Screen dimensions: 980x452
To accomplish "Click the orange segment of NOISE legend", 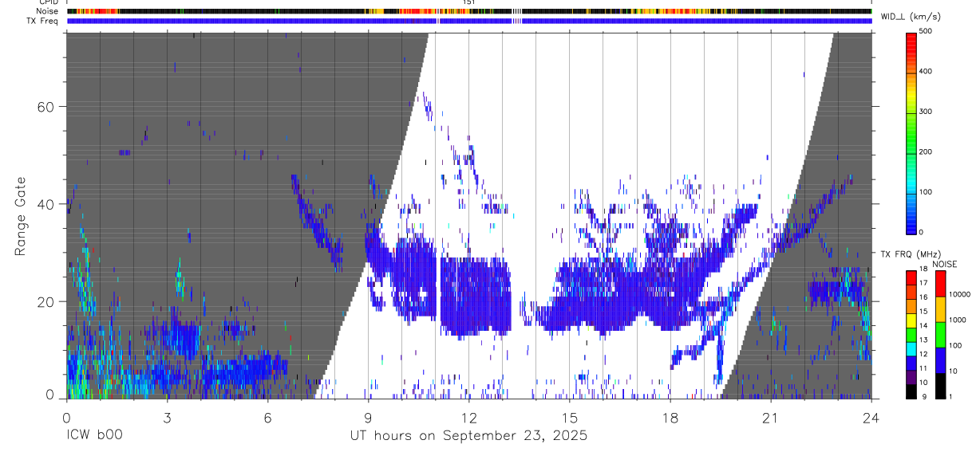I will coord(940,309).
